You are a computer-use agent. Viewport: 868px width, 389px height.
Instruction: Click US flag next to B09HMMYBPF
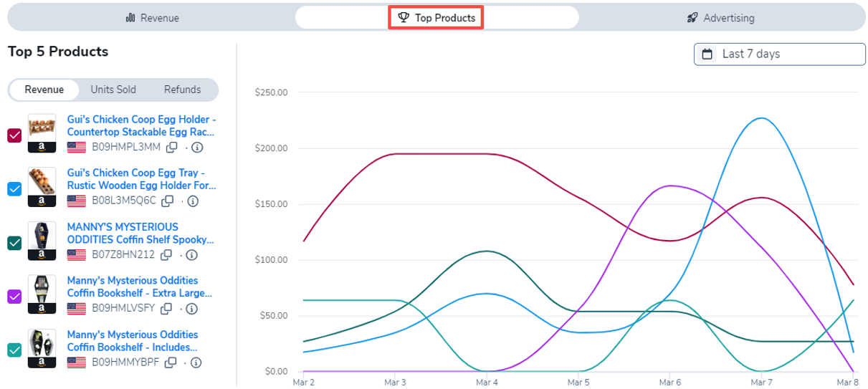(76, 362)
